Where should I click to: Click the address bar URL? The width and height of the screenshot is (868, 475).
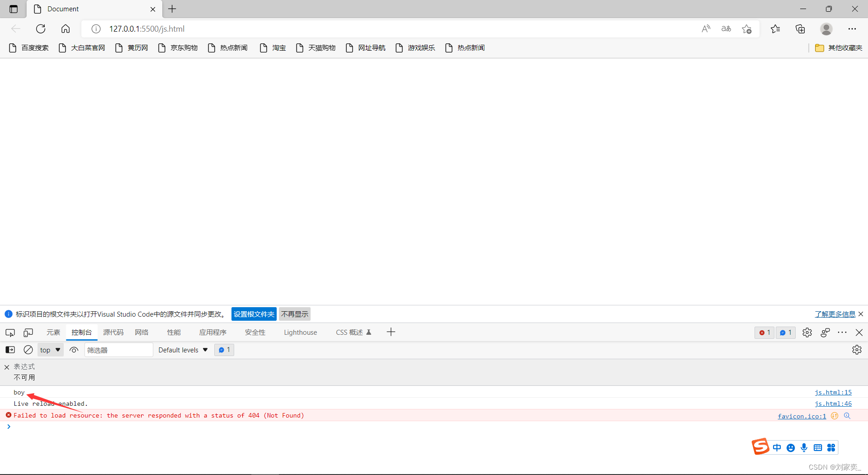click(147, 29)
